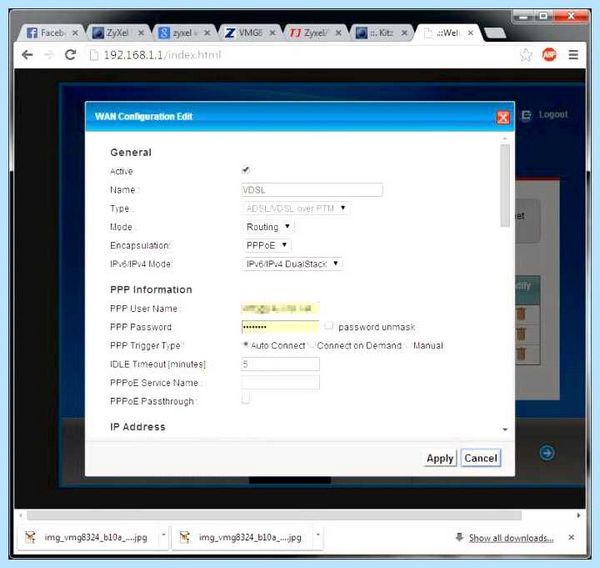Click the dialog vertical scrollbar thumb
600x568 pixels.
click(x=505, y=185)
